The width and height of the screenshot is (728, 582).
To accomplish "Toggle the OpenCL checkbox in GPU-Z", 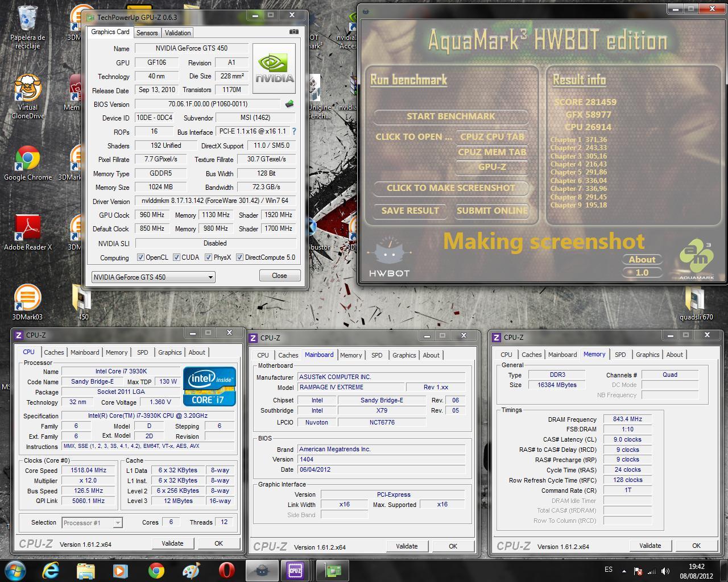I will pos(140,257).
